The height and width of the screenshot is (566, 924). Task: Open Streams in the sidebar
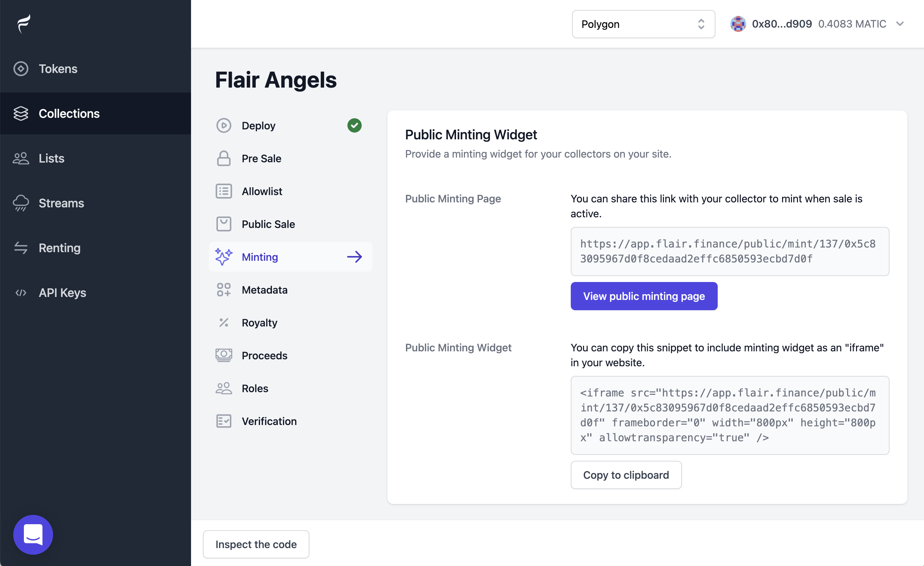pos(95,203)
